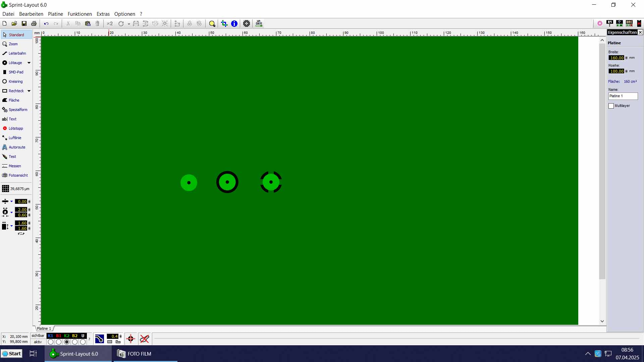Set B2 layer as active
This screenshot has width=644, height=362.
coord(75,342)
